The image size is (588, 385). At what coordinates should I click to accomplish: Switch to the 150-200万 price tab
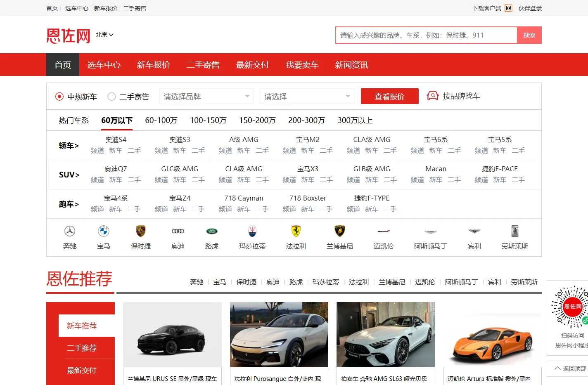257,120
